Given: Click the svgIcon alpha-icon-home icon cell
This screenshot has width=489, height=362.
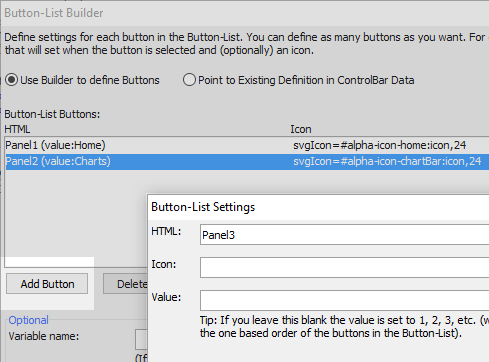Looking at the screenshot, I should tap(379, 145).
